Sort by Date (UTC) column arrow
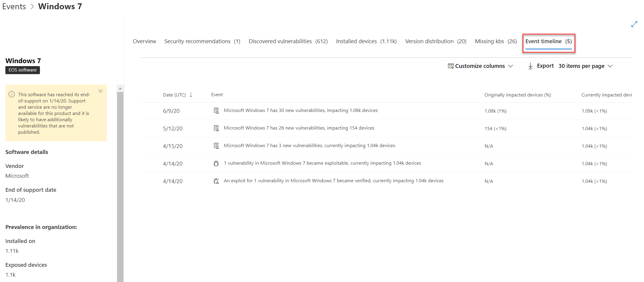Viewport: 644px width, 282px height. tap(191, 95)
